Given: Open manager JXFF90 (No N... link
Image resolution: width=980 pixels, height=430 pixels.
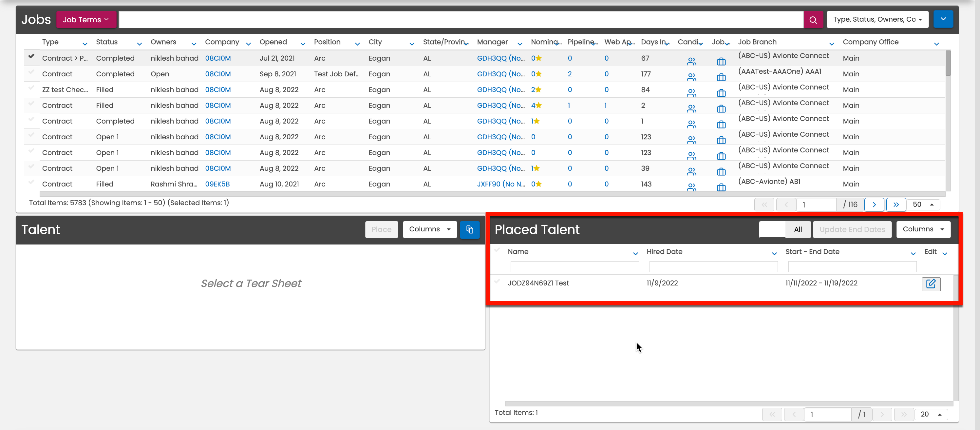Looking at the screenshot, I should 501,184.
